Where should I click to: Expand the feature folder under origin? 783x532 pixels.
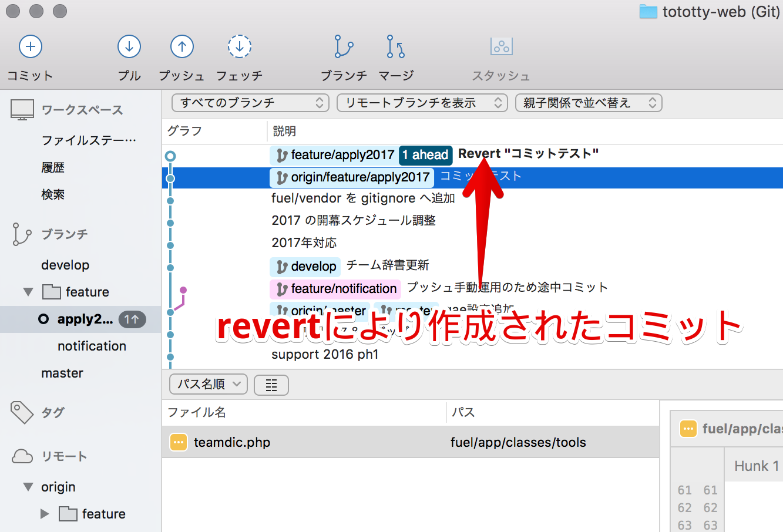click(x=45, y=514)
